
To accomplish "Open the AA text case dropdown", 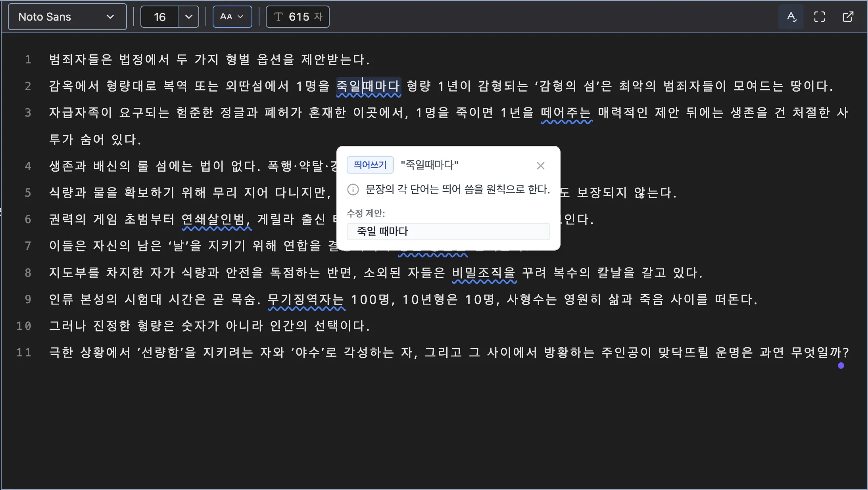I will [x=232, y=17].
